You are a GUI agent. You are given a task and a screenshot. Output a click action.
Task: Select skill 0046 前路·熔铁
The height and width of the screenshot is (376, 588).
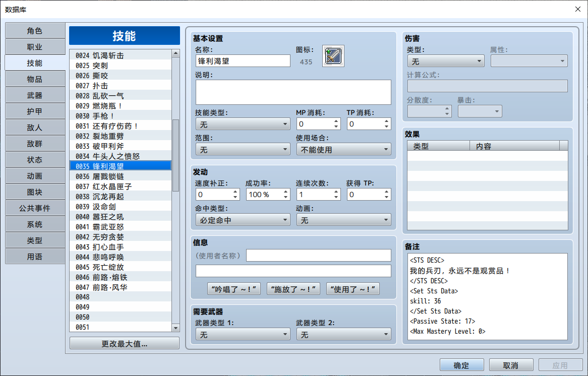[x=121, y=277]
